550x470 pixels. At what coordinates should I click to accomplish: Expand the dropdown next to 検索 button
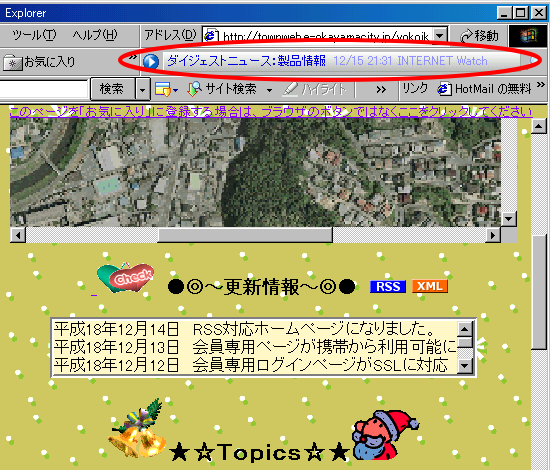[x=142, y=89]
